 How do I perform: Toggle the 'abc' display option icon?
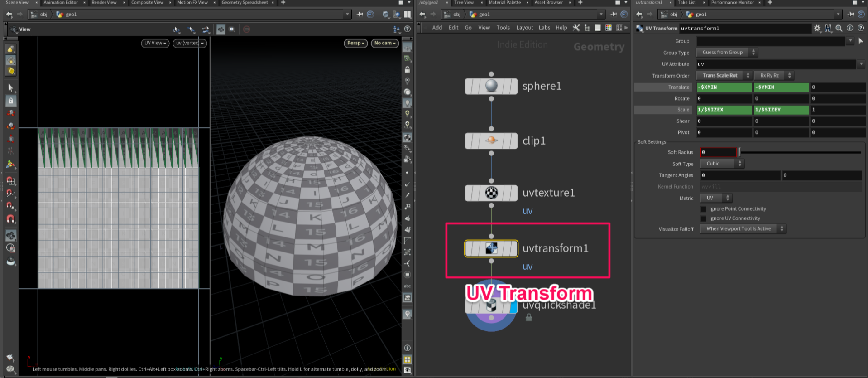coord(408,286)
